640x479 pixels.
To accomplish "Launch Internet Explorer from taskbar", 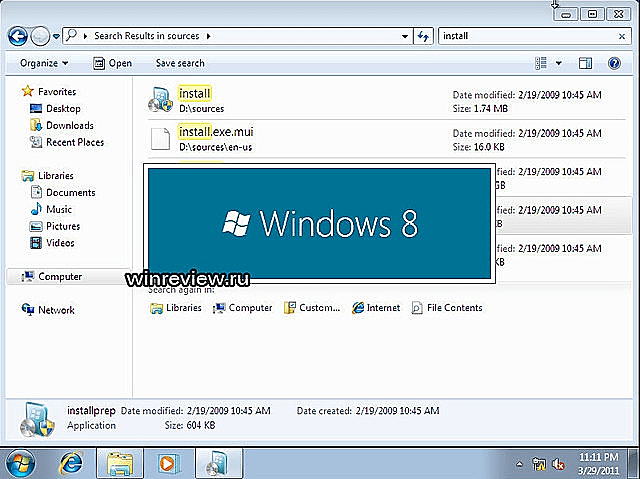I will 71,463.
